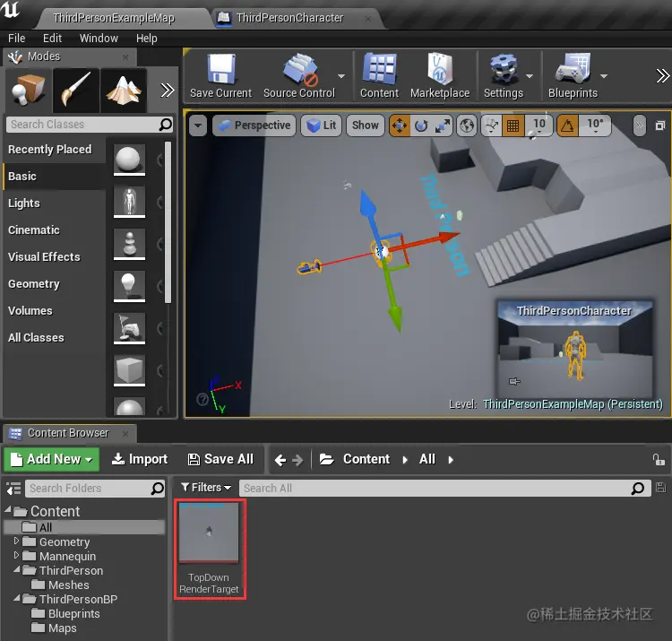This screenshot has width=672, height=641.
Task: Expand the main toolbar overflow chevron
Action: [x=662, y=76]
